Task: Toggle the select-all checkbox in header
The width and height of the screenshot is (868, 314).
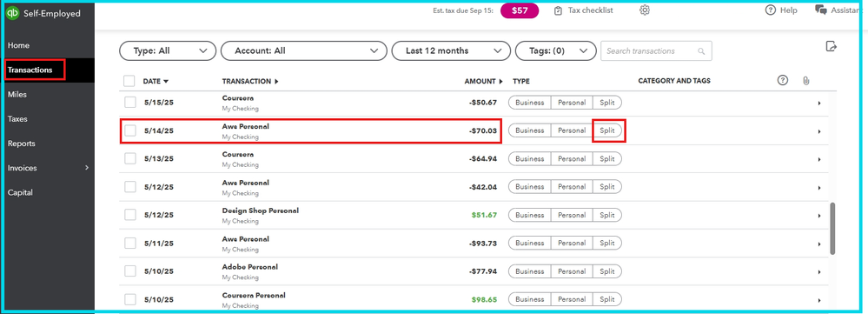Action: point(129,81)
